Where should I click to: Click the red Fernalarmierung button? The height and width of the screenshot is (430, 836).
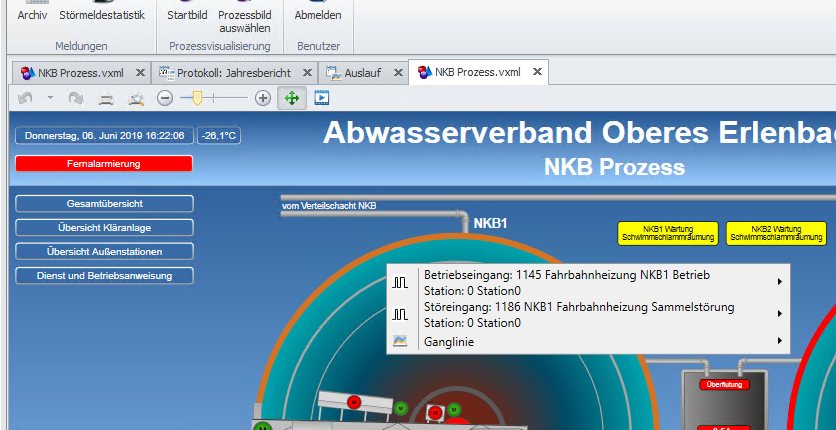click(104, 164)
